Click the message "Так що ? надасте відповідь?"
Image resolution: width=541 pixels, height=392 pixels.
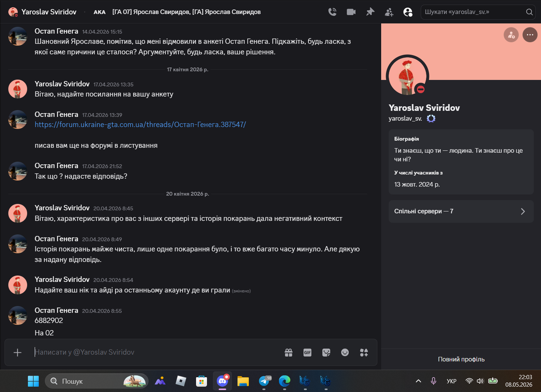81,176
